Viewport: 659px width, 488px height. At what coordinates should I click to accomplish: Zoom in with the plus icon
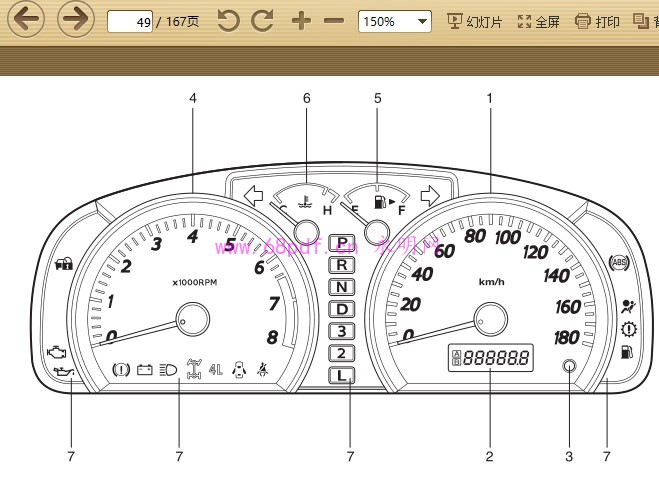pyautogui.click(x=301, y=21)
